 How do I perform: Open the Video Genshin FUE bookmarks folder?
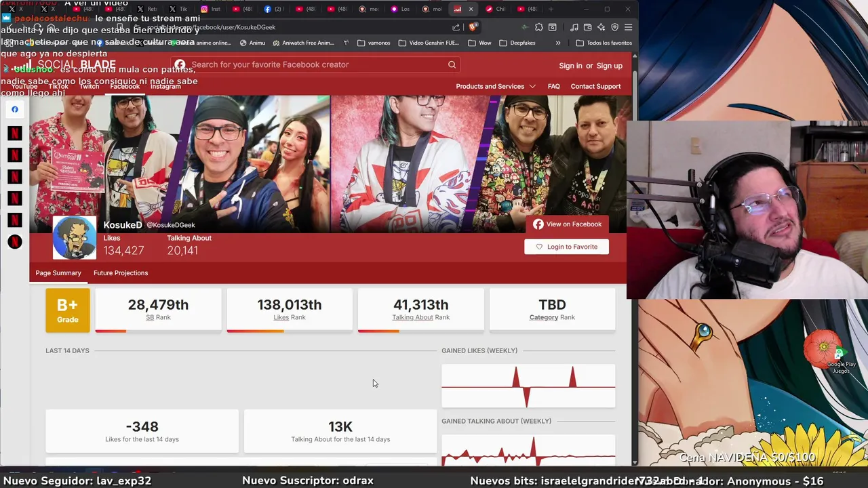[429, 43]
